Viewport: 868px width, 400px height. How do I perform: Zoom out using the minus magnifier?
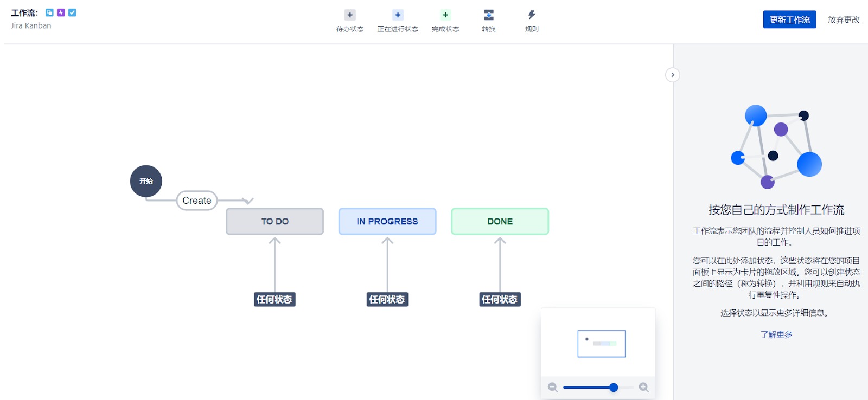[x=553, y=387]
